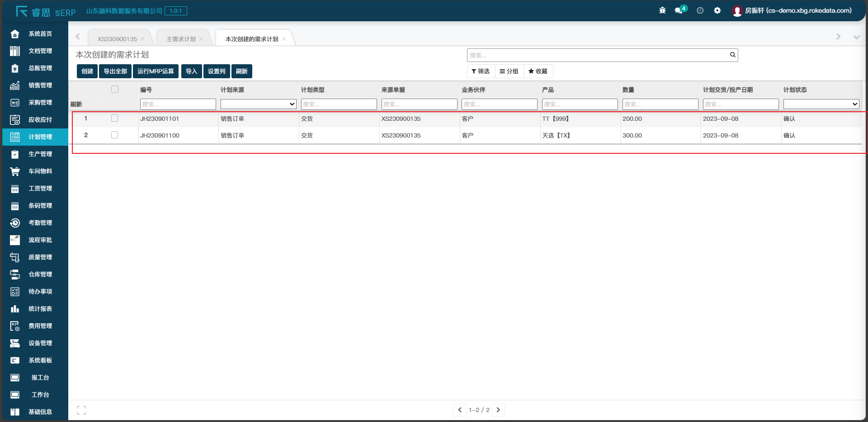This screenshot has width=868, height=422.
Task: Open the 计划来源 filter dropdown
Action: [258, 104]
